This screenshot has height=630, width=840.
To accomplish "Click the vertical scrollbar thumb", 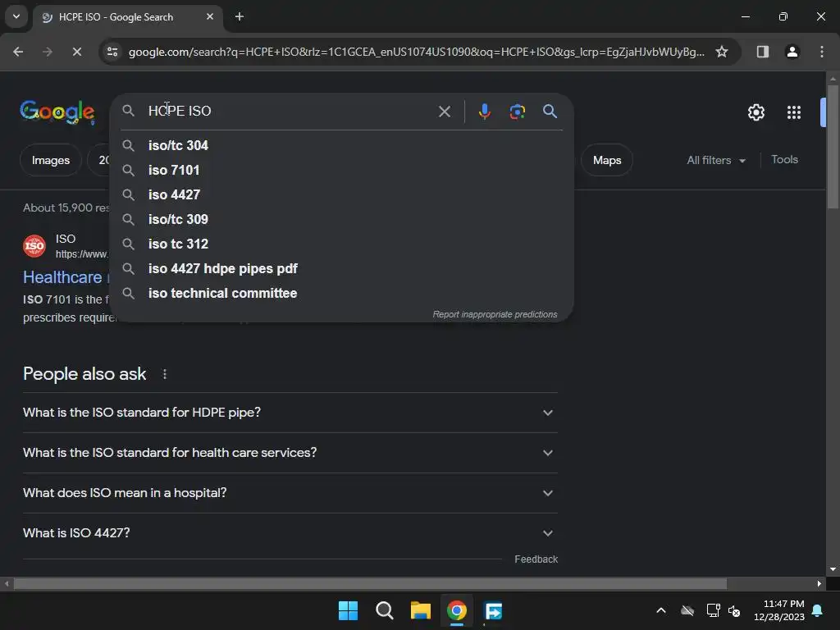I will [x=833, y=146].
